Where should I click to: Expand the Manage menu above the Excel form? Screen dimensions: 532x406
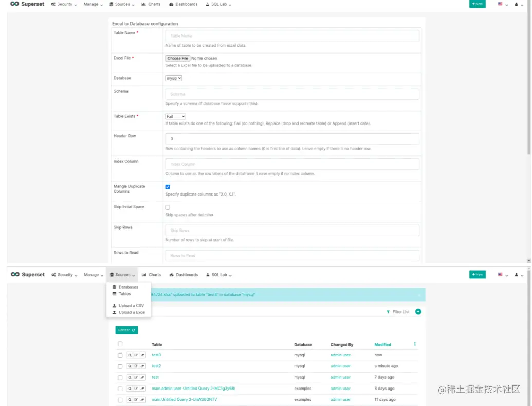[93, 4]
